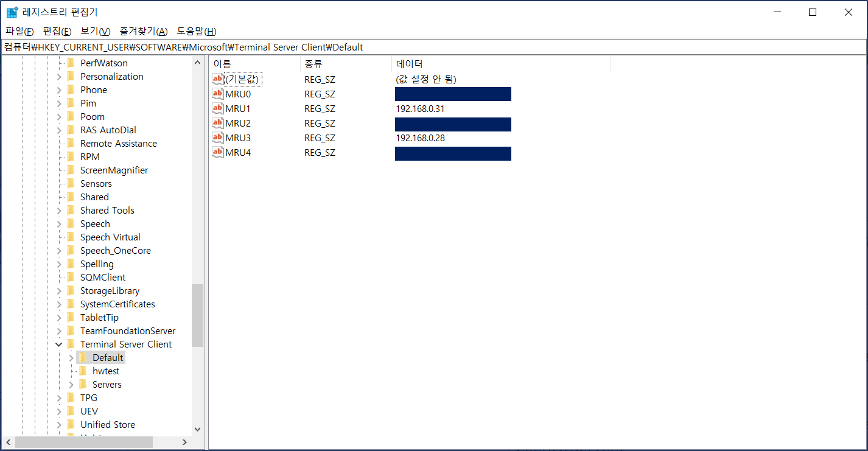The height and width of the screenshot is (451, 868).
Task: Sort by the 데이터 column header
Action: [x=501, y=64]
